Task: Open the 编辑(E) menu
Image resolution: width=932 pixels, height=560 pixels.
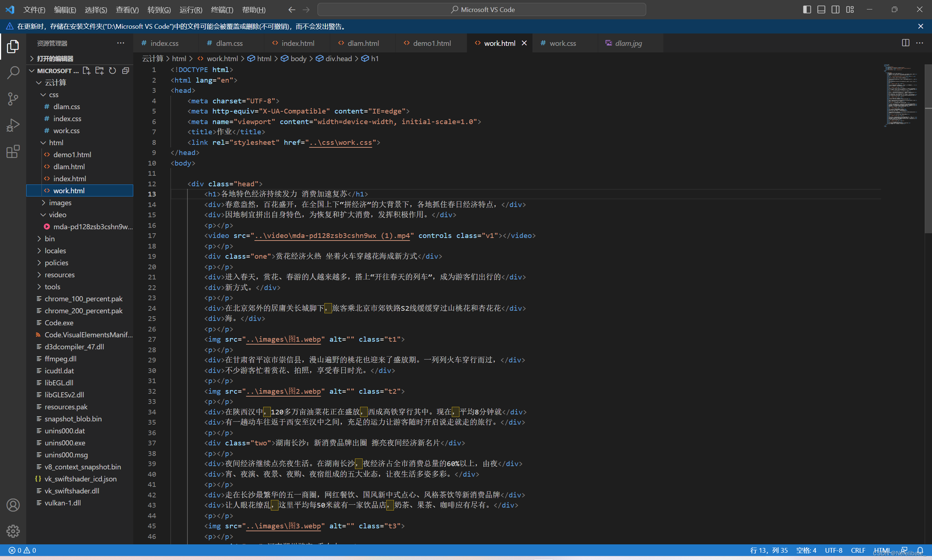Action: click(x=65, y=9)
